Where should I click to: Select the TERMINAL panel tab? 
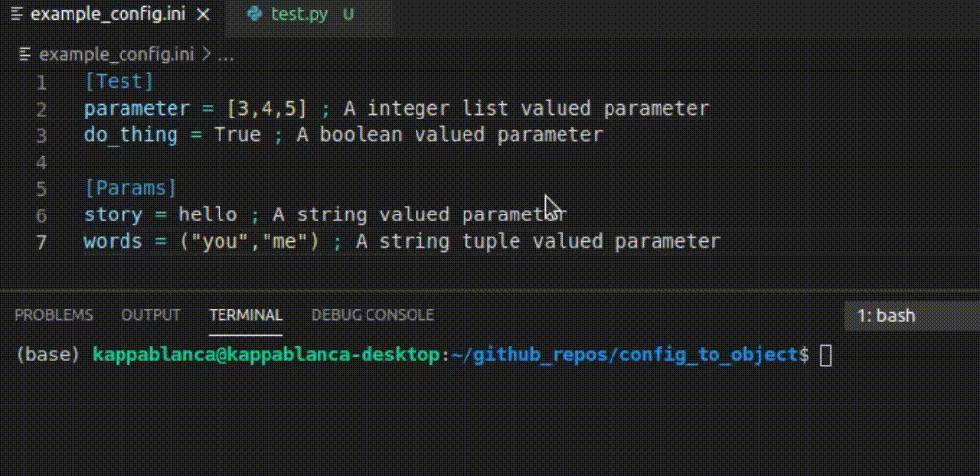coord(245,315)
